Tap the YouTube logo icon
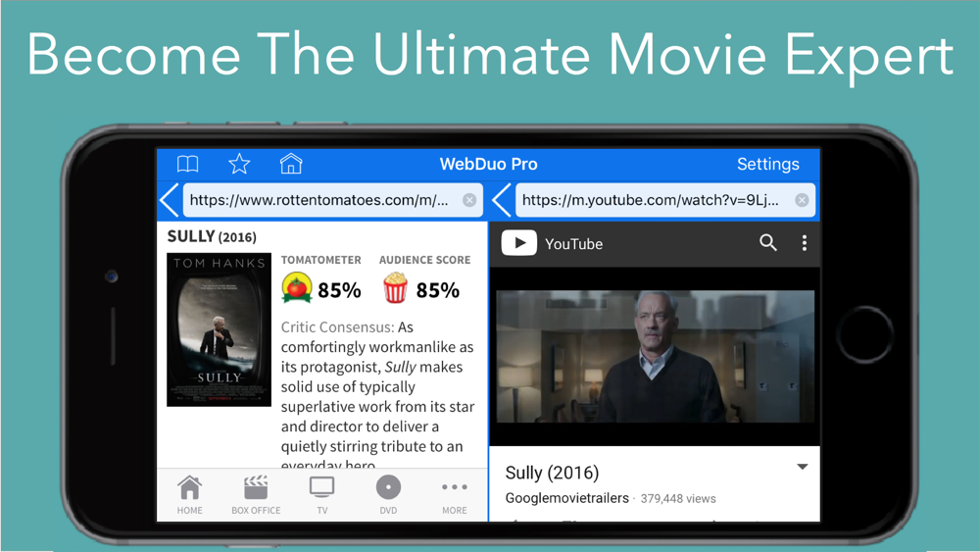980x552 pixels. (x=518, y=243)
